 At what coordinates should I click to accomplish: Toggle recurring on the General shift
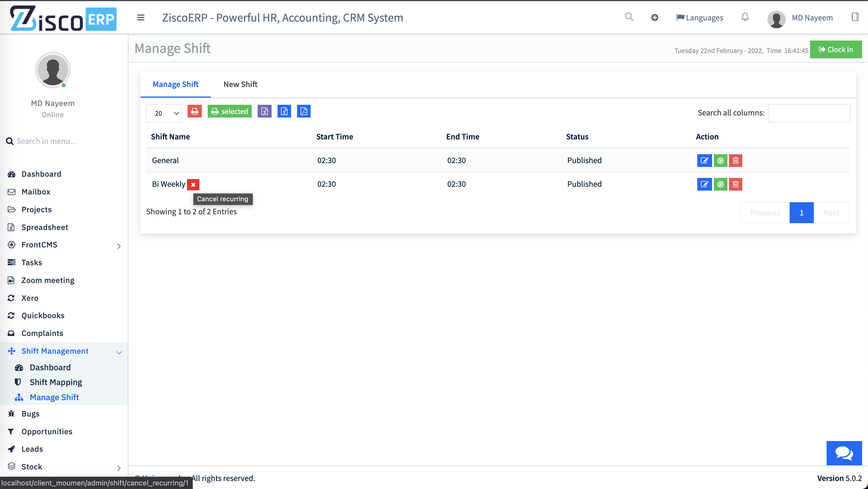coord(720,160)
